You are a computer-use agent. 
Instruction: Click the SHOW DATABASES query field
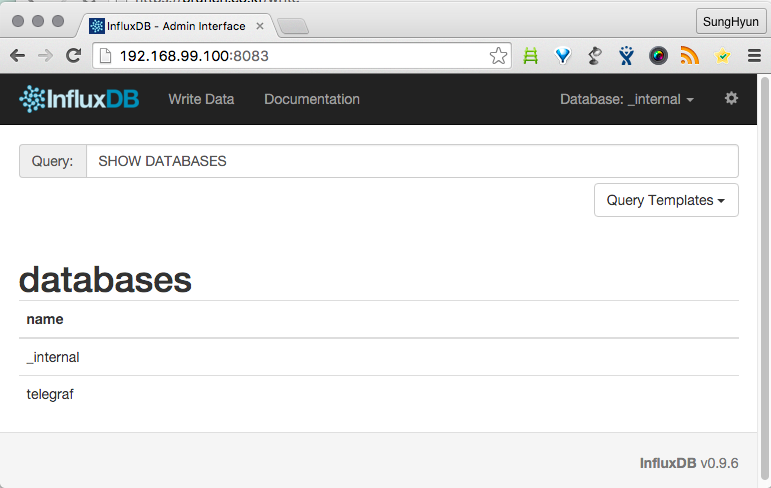412,161
